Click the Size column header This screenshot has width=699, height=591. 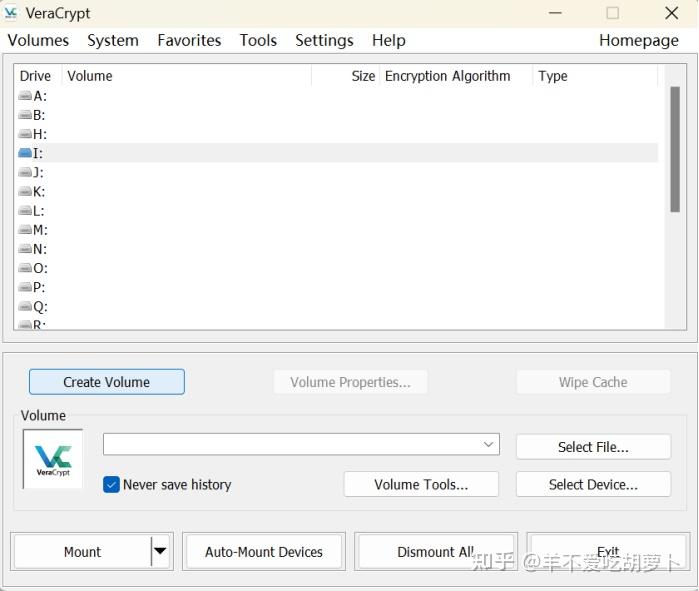coord(345,76)
